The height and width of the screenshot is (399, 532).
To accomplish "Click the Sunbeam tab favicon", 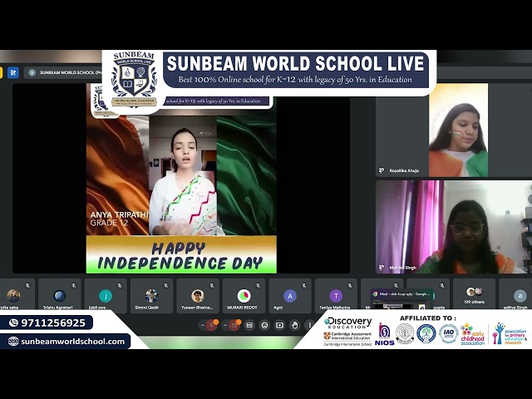I will point(32,72).
